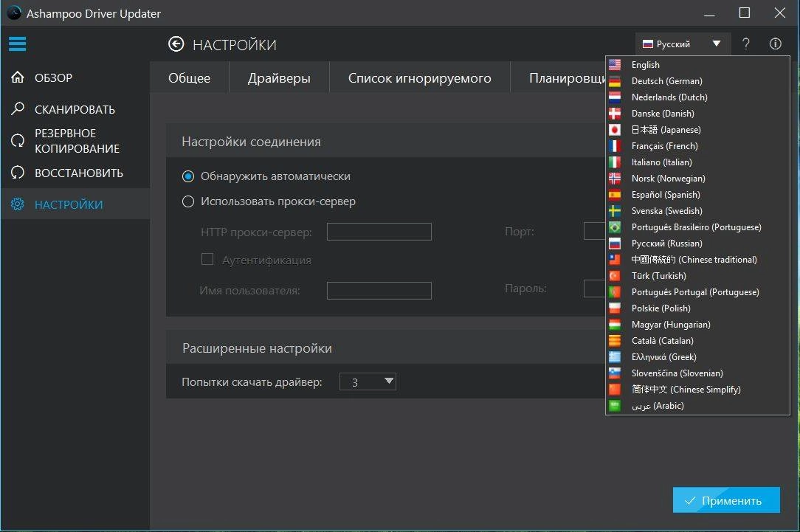Click the Turkish flag icon
The image size is (800, 532).
615,276
